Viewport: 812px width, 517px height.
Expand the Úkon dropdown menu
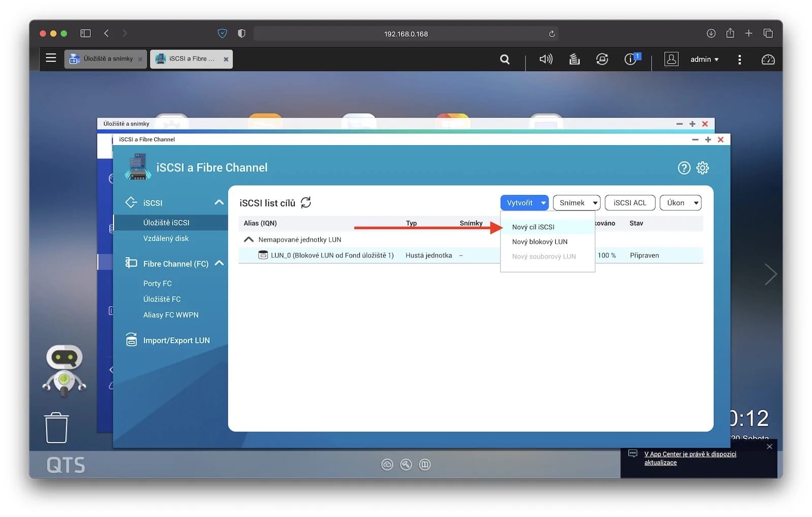(681, 203)
